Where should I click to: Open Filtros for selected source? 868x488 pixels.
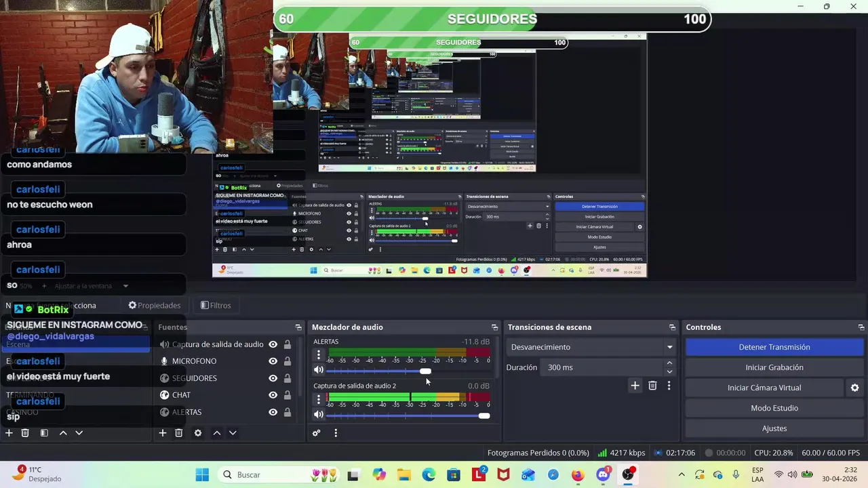click(216, 306)
